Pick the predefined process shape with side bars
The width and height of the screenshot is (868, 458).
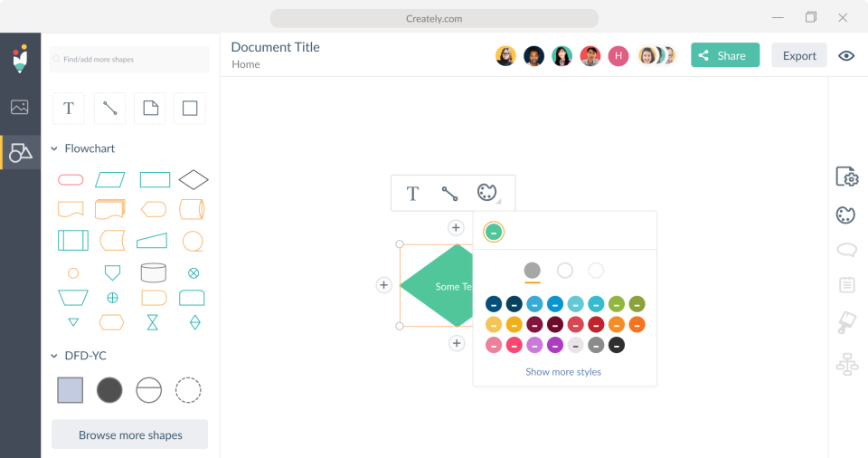(x=73, y=241)
